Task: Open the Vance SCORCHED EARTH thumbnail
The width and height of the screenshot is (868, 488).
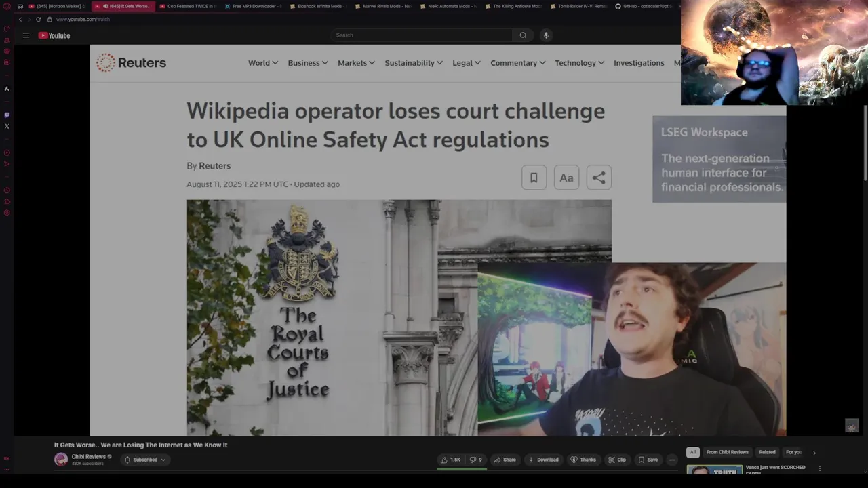Action: coord(713,470)
